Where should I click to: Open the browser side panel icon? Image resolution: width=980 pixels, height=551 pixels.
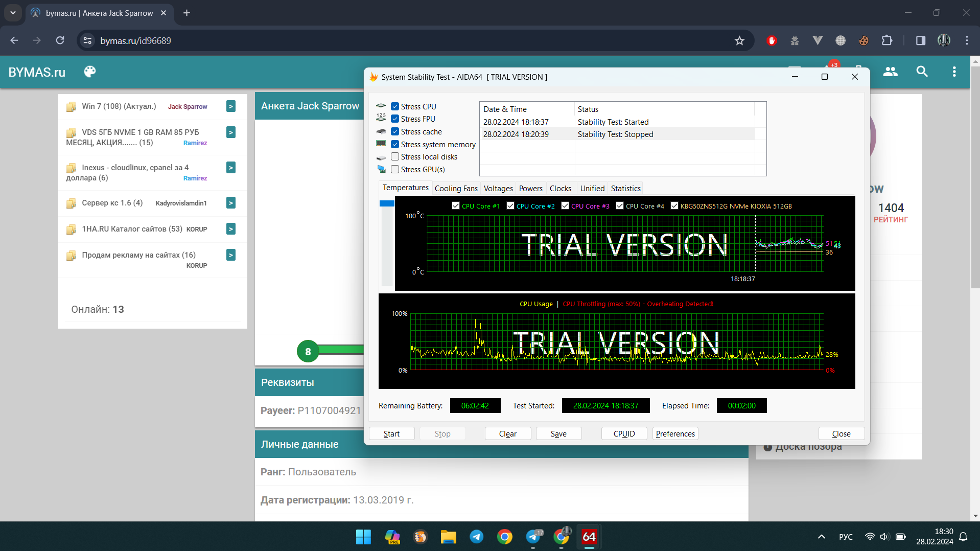(921, 40)
